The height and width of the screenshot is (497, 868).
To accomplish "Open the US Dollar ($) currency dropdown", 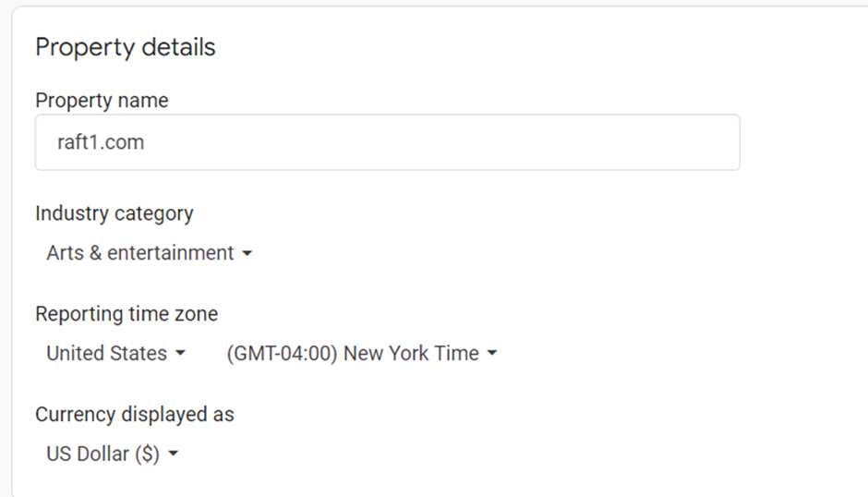I will (x=102, y=454).
